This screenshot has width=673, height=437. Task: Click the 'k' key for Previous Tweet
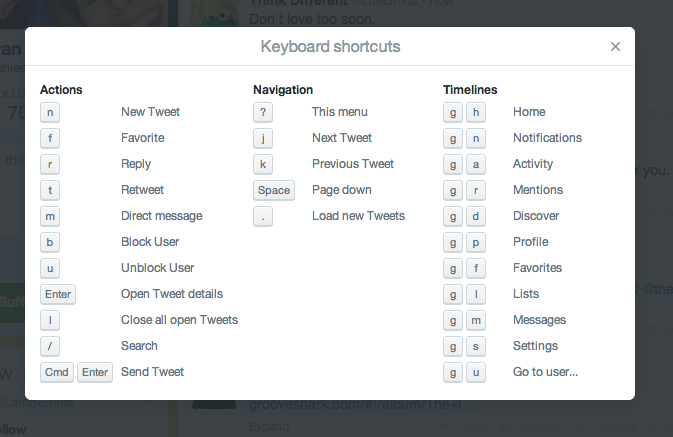click(x=263, y=164)
